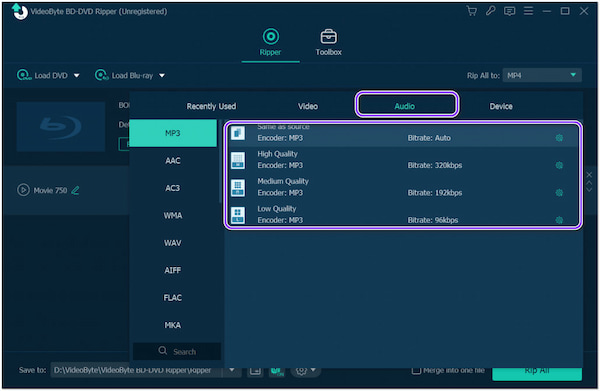Click the Load Blu-ray button
The image size is (600, 391).
tap(124, 75)
